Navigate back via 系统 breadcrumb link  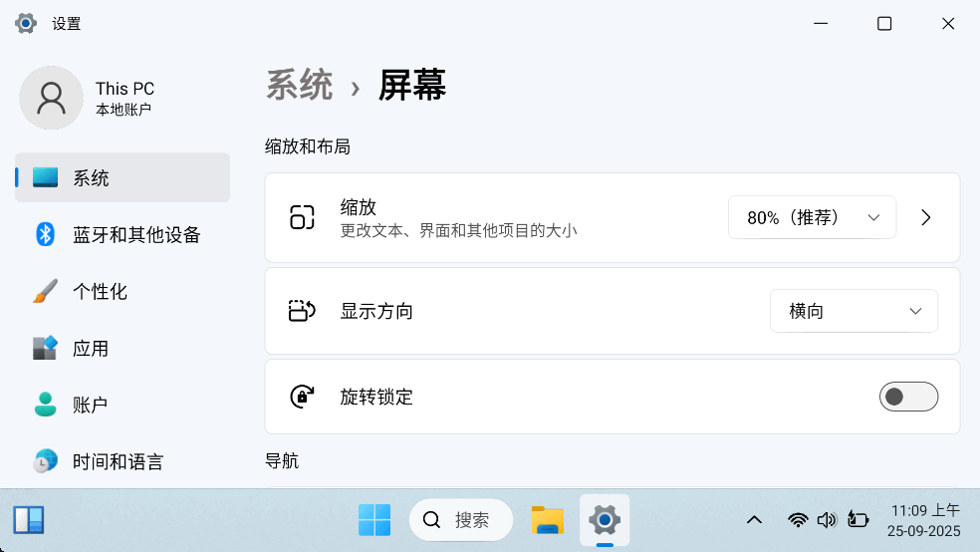(300, 86)
